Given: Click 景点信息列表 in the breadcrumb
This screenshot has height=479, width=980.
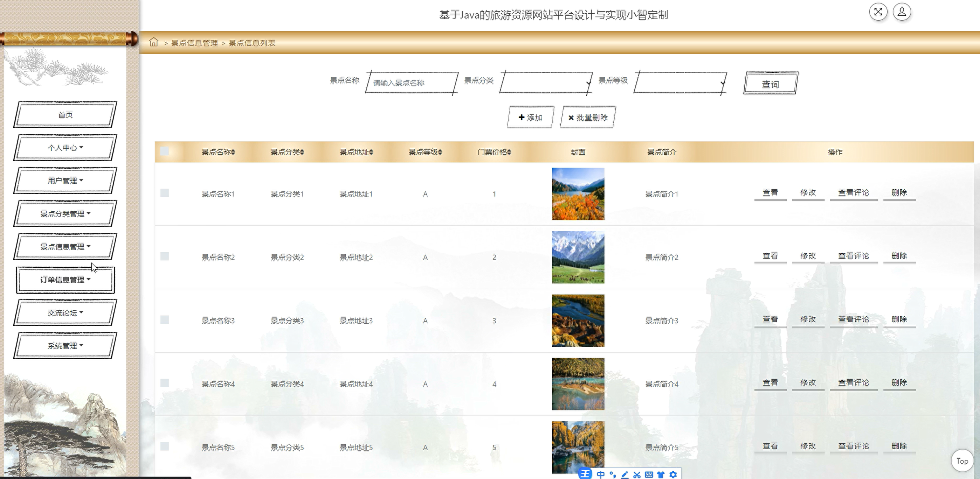Looking at the screenshot, I should 252,43.
